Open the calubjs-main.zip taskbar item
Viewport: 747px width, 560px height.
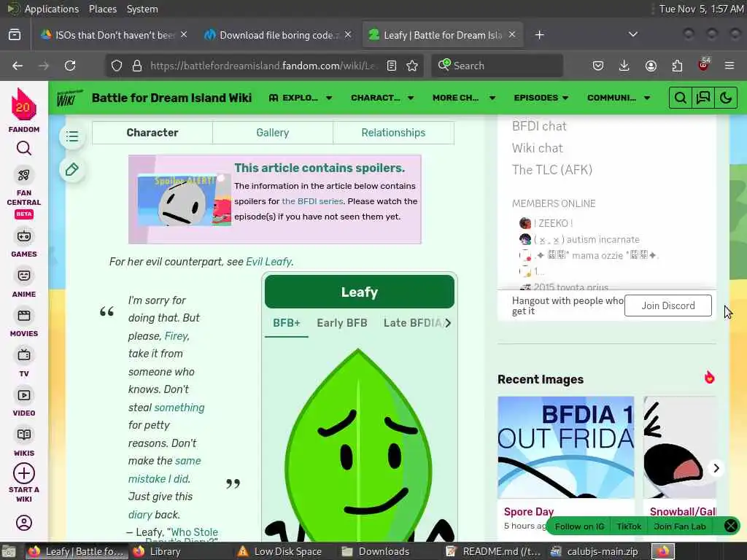pyautogui.click(x=595, y=551)
